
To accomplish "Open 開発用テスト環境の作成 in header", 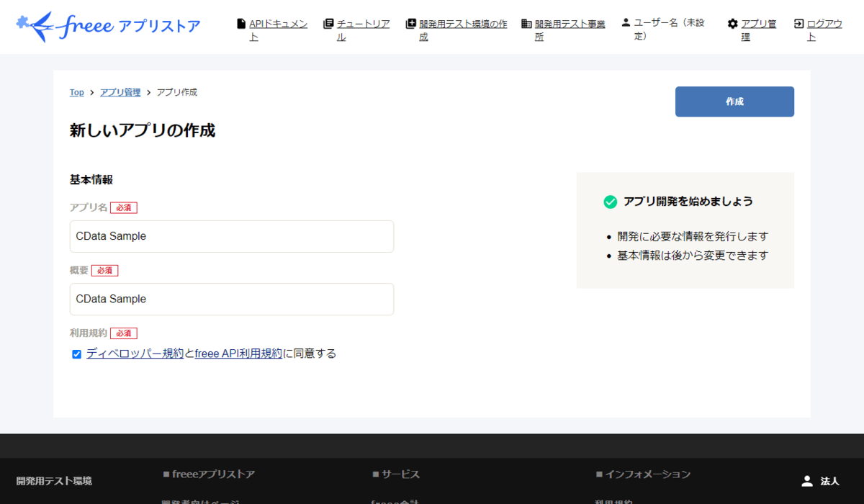I will click(463, 30).
